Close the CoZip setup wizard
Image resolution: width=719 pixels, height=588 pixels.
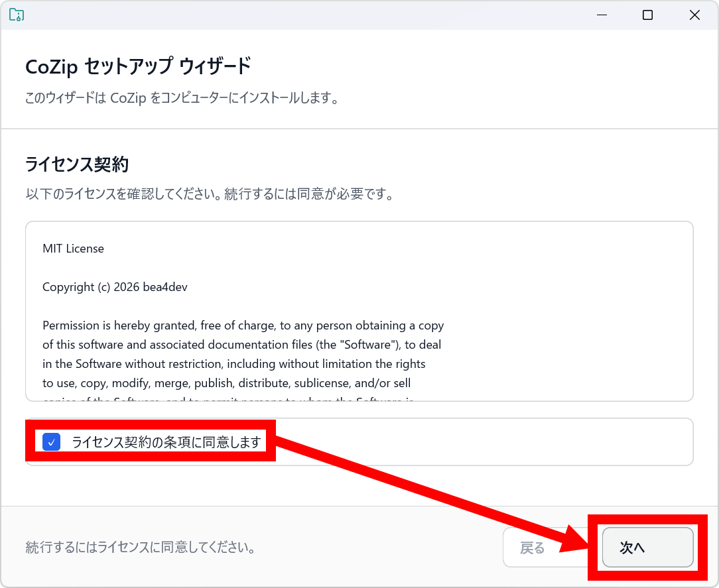click(x=694, y=15)
